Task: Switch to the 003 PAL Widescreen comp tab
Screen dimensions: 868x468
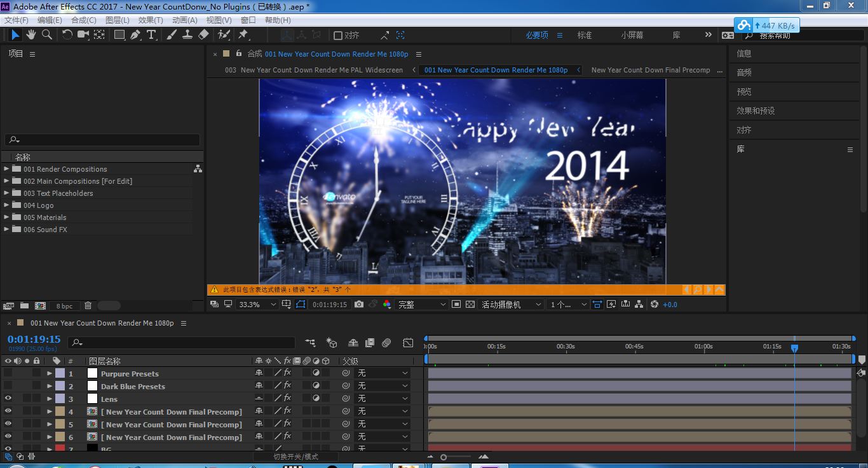Action: click(314, 70)
